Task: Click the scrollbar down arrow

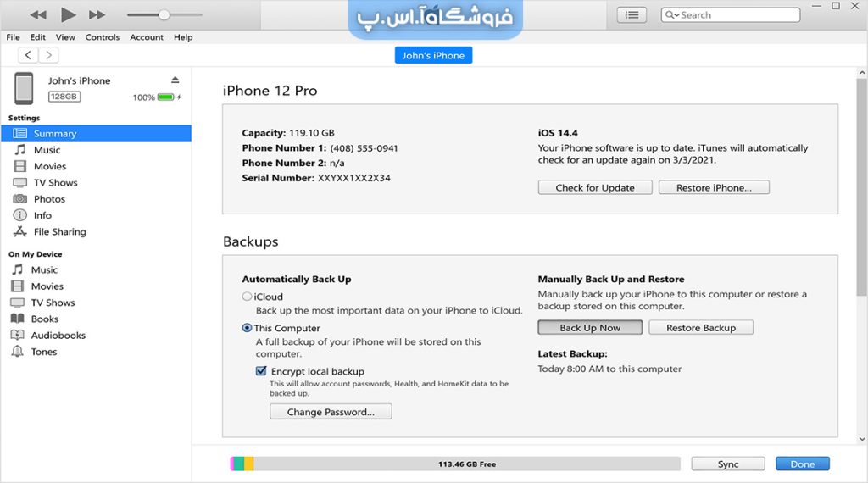Action: [862, 439]
